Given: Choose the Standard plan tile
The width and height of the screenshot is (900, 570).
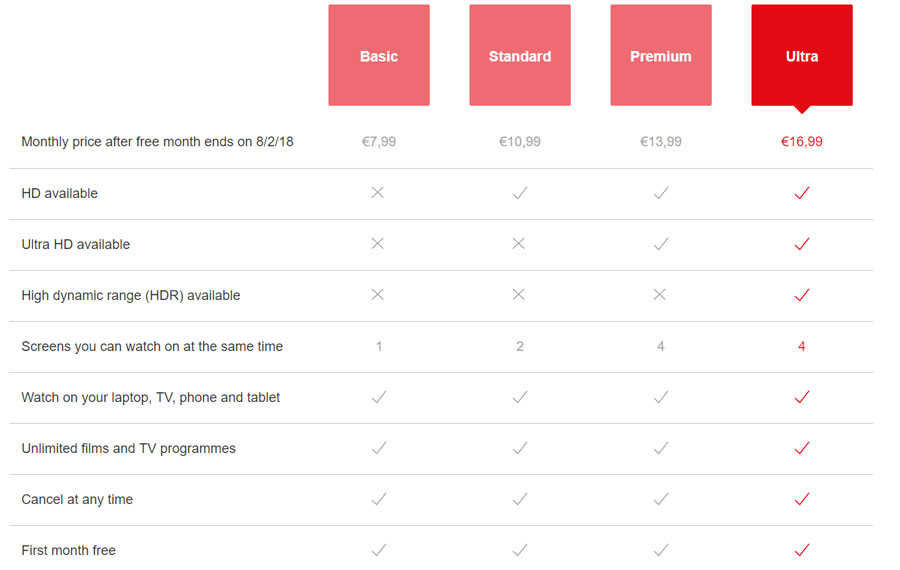Looking at the screenshot, I should click(520, 56).
